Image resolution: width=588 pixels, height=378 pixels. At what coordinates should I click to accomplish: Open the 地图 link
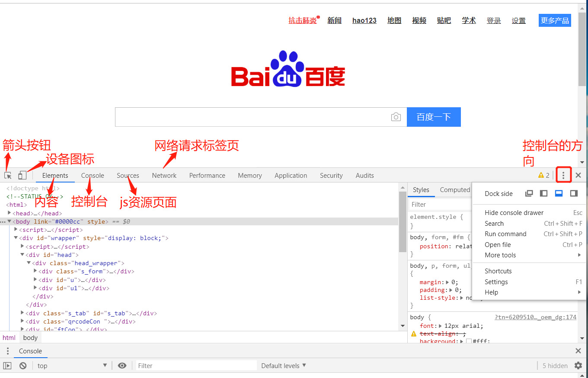click(394, 20)
